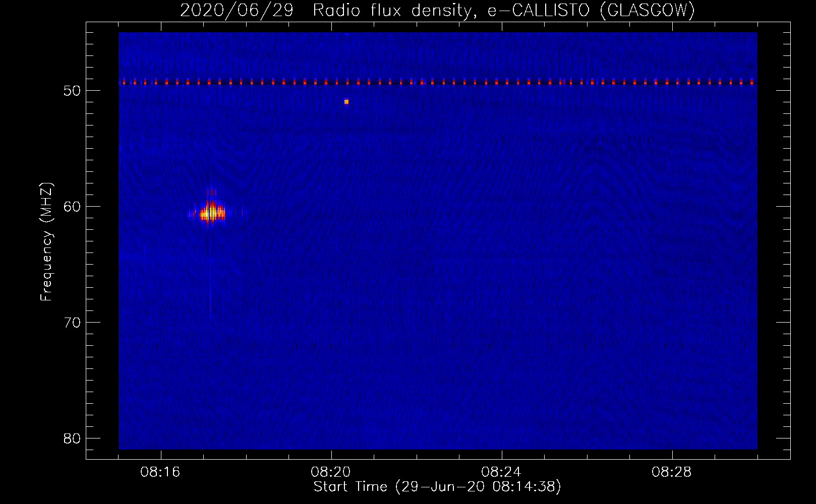Click the 80 frequency tick label
The width and height of the screenshot is (816, 504).
[72, 438]
